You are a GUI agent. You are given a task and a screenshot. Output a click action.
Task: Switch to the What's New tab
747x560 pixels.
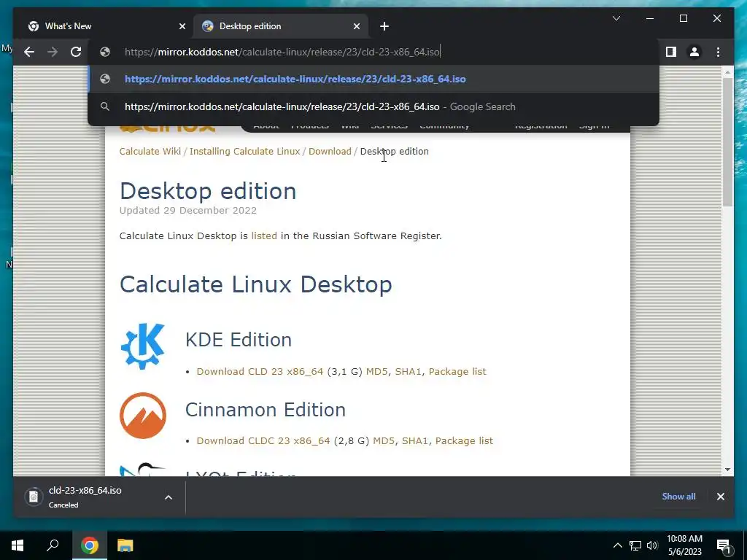(105, 26)
